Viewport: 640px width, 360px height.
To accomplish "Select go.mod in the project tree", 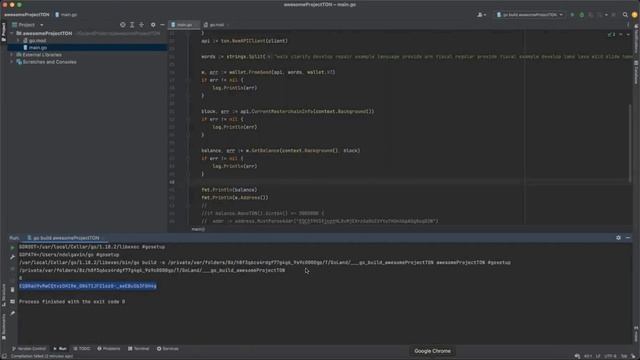I will tap(37, 41).
